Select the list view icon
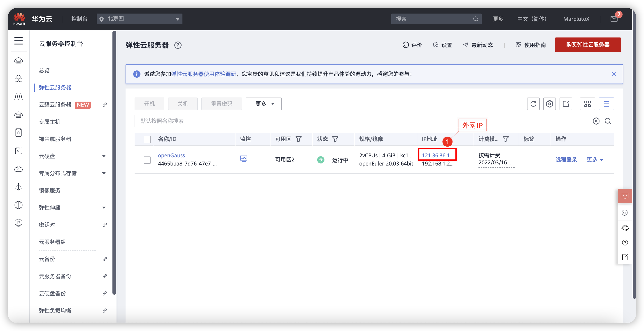644x331 pixels. pos(606,104)
